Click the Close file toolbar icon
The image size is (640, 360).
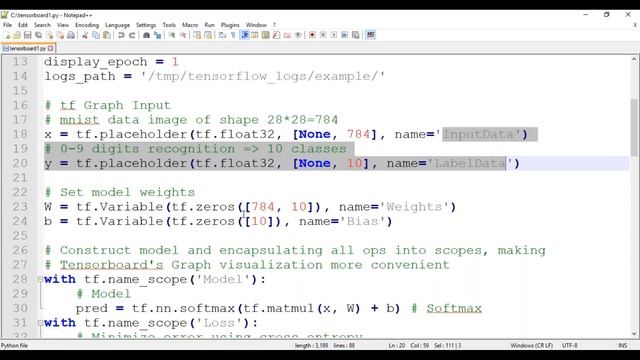pos(50,35)
